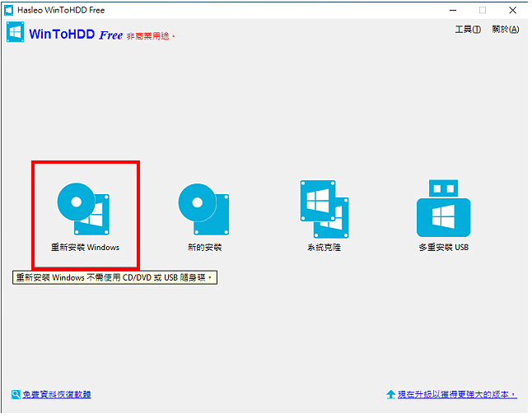Click the 多重安裝 USB label text

coord(443,248)
